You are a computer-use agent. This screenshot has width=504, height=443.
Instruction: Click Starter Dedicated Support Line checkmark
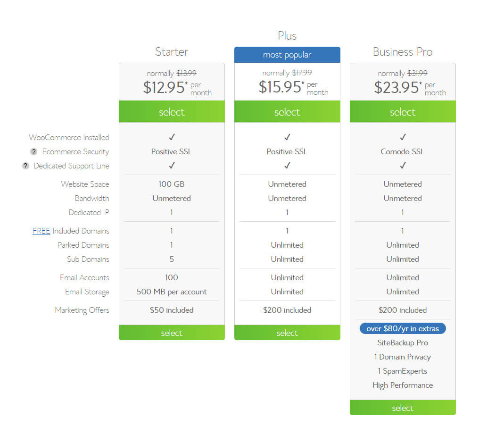[x=172, y=166]
